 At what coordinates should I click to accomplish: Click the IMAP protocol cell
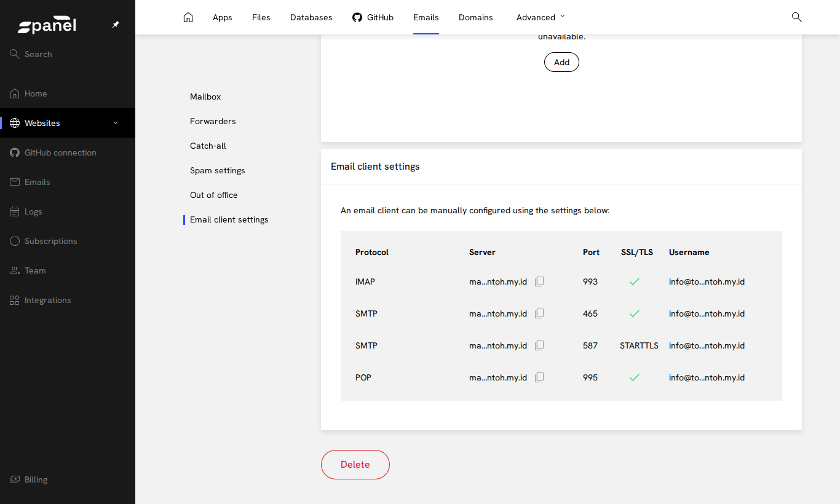365,282
